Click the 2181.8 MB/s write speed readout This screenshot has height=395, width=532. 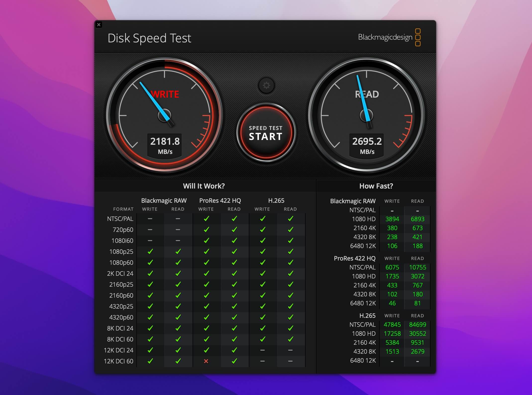pyautogui.click(x=165, y=146)
